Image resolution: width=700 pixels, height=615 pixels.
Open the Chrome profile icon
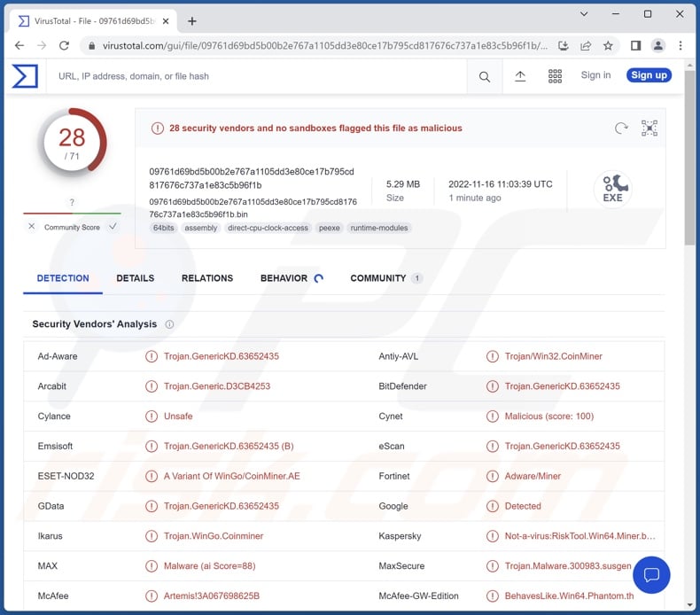click(658, 45)
